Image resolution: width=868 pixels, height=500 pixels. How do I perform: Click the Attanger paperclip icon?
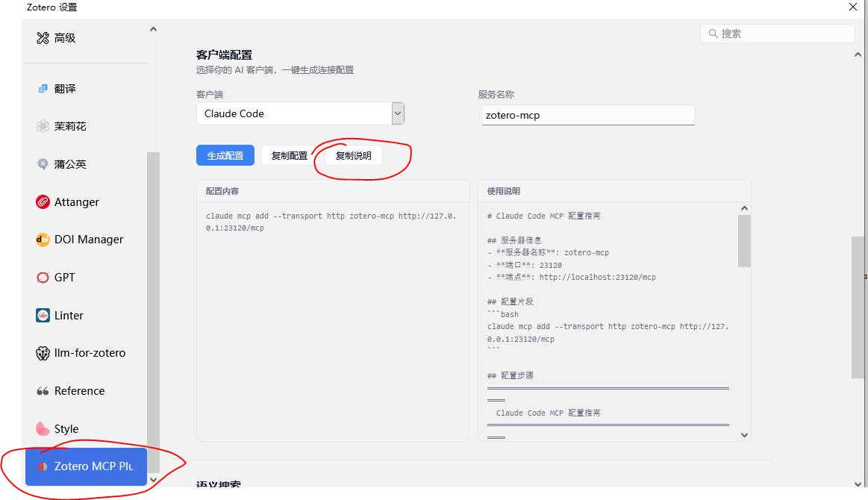click(x=43, y=202)
